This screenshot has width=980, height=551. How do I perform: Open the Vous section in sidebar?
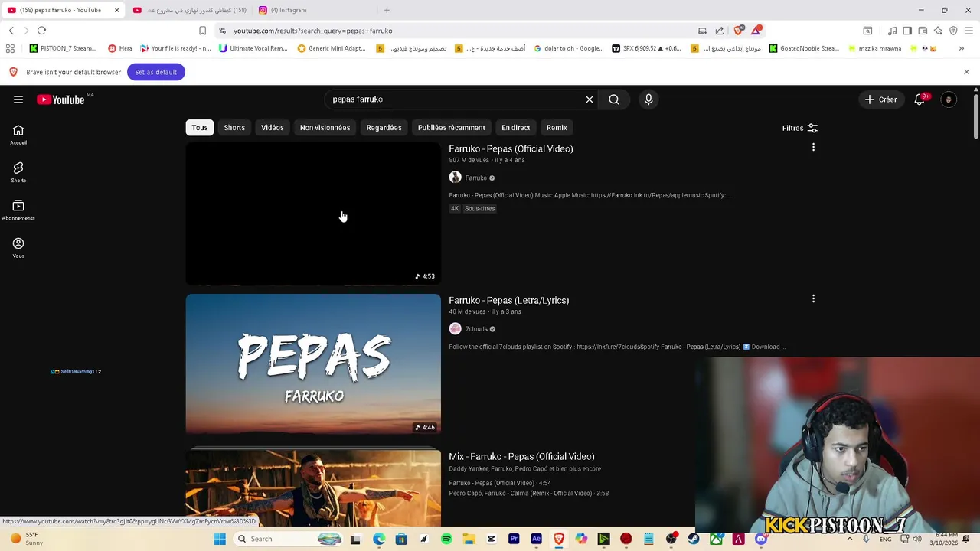pos(18,248)
